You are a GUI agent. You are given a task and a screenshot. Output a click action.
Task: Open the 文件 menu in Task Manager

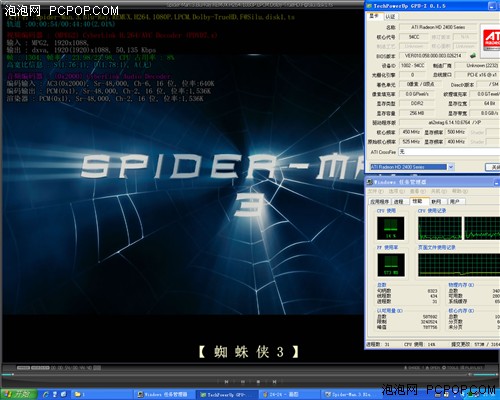pos(375,191)
